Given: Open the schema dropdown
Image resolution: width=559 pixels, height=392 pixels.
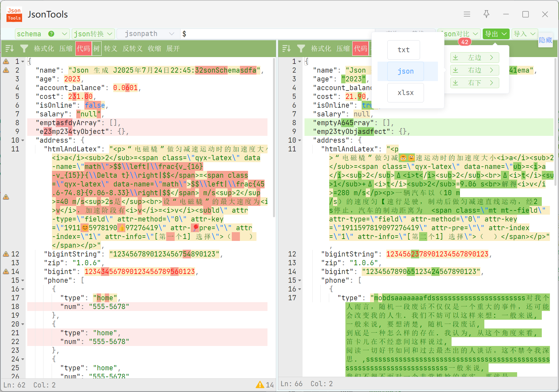Looking at the screenshot, I should click(x=42, y=34).
